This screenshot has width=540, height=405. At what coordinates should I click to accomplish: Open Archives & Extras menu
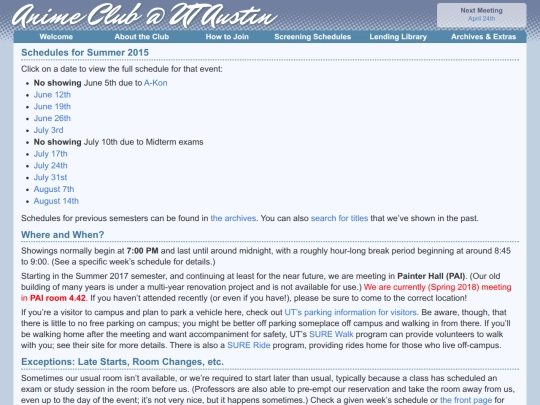(484, 37)
